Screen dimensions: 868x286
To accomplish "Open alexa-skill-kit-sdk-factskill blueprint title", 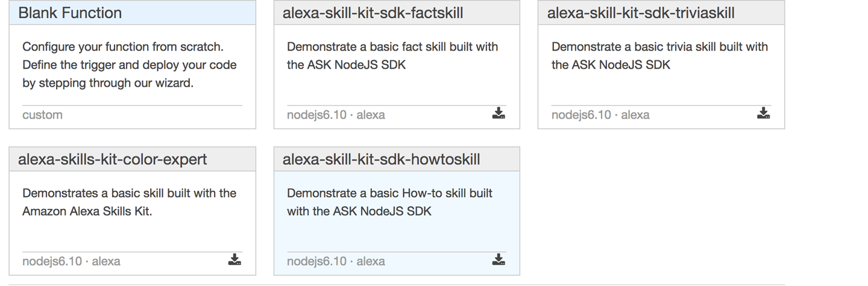I will click(x=373, y=13).
